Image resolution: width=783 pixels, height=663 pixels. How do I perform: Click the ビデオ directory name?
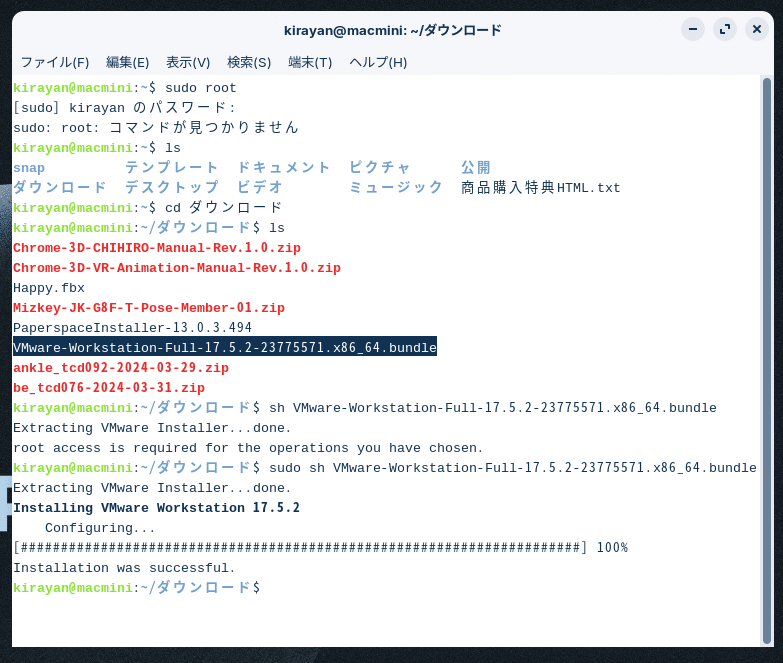[260, 188]
